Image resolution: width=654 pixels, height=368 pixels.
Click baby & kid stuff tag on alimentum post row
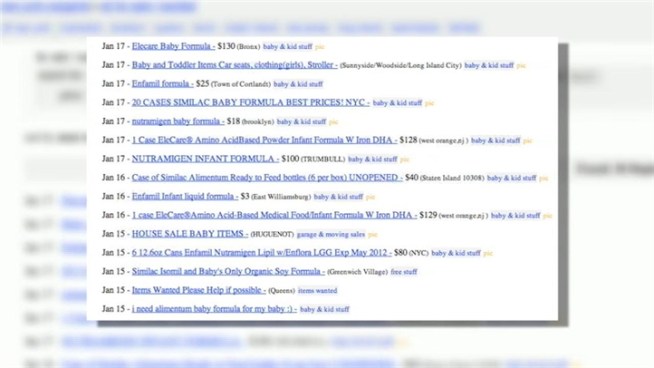point(324,310)
